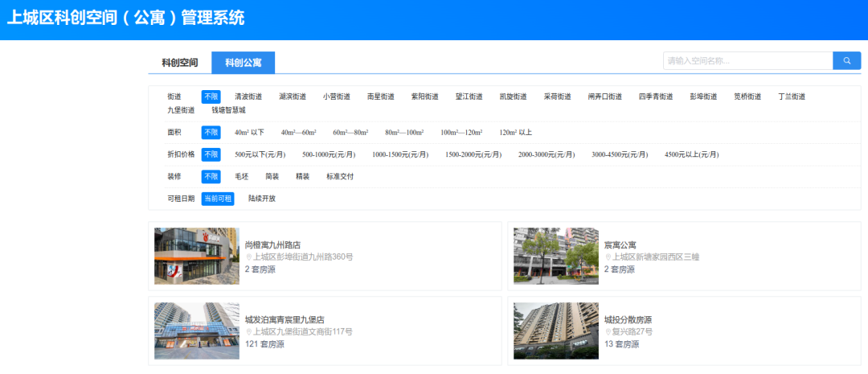Filter decoration by 毛坯
Viewport: 868px width, 374px height.
[241, 177]
